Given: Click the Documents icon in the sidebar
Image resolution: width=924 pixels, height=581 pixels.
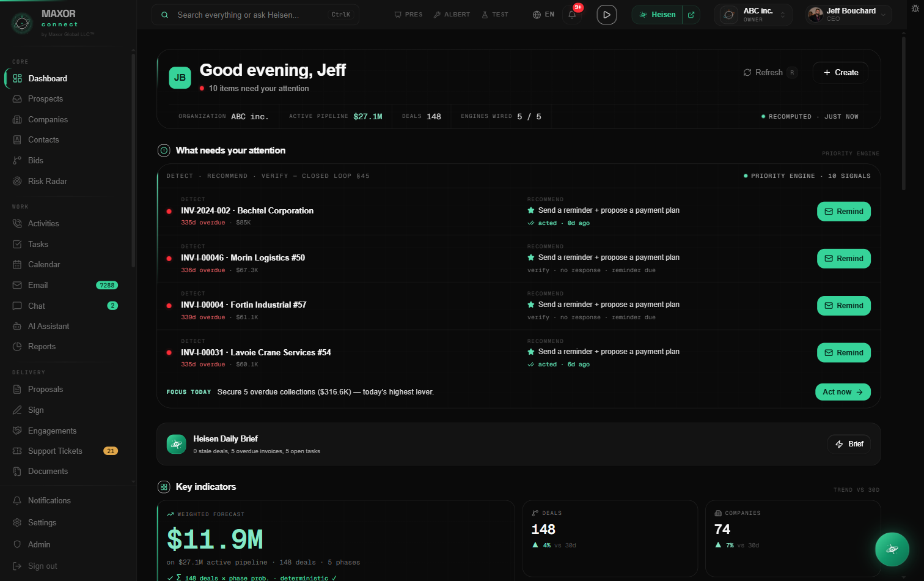Looking at the screenshot, I should coord(17,472).
